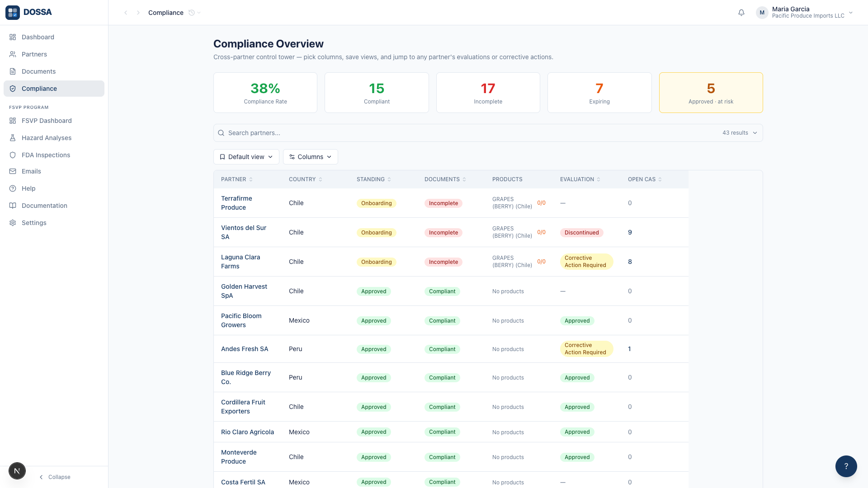Open the Laguna Clara Farms partner
The height and width of the screenshot is (488, 868).
point(241,262)
